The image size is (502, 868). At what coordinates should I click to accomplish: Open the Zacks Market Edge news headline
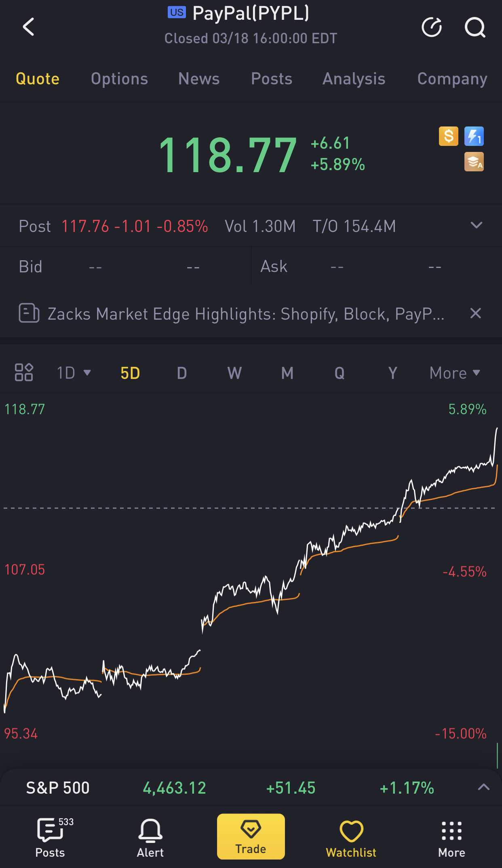[245, 314]
